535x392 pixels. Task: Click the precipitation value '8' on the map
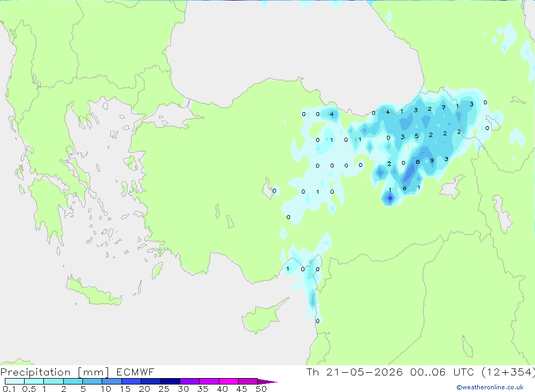(x=418, y=162)
